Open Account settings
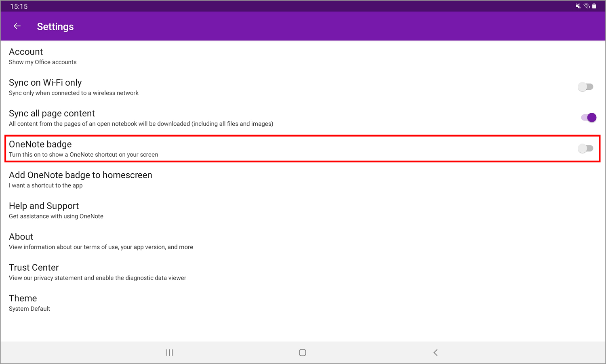Screen dimensions: 606x364 click(x=303, y=56)
